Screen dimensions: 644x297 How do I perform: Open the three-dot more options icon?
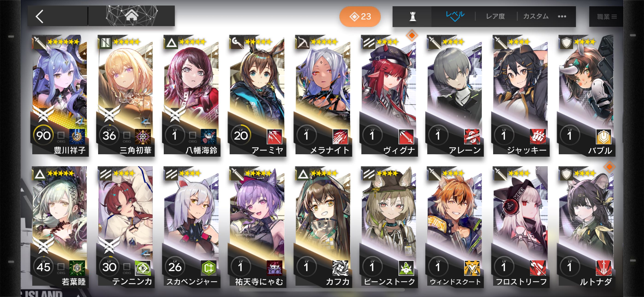click(x=562, y=17)
